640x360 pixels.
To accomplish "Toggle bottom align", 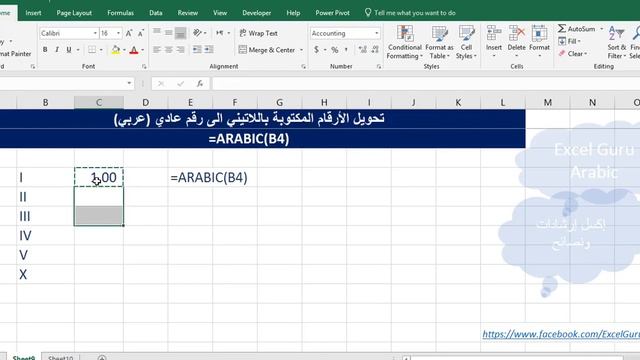I will (x=180, y=33).
